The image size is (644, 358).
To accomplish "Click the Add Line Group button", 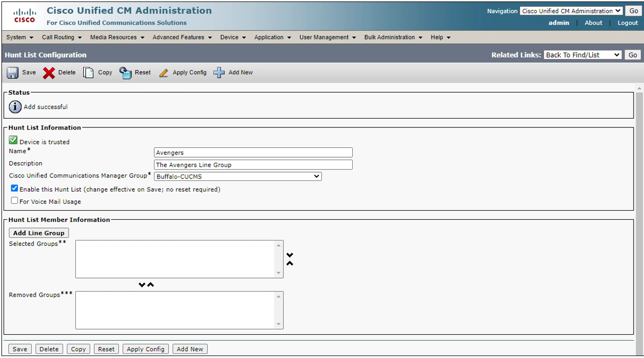I will click(x=39, y=233).
